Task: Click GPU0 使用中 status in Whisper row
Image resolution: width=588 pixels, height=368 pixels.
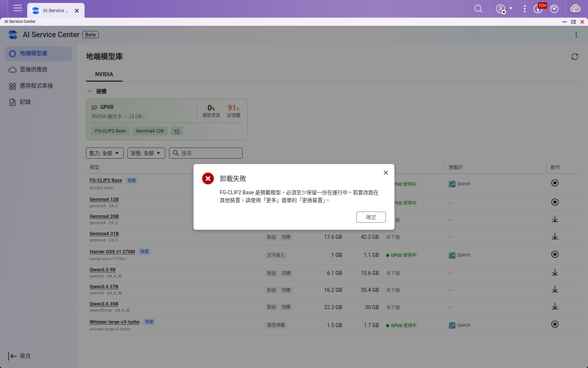Action: [x=401, y=326]
